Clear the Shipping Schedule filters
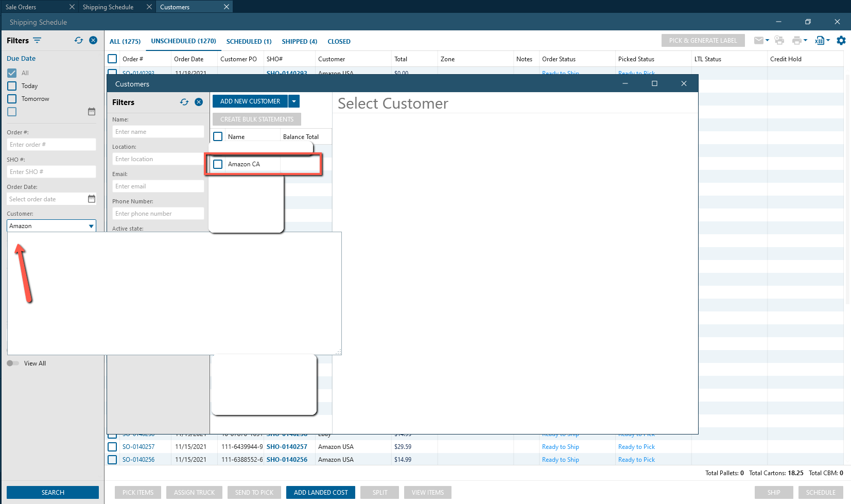This screenshot has height=504, width=851. click(x=93, y=40)
